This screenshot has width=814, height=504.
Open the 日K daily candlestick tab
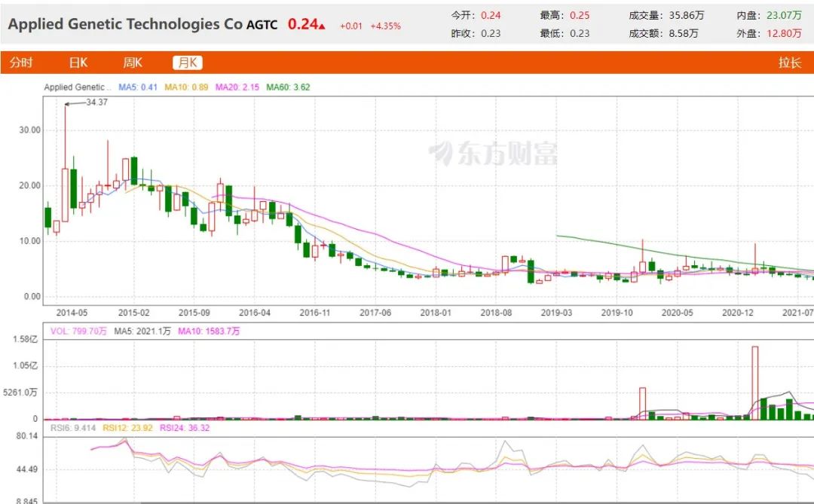pos(78,63)
